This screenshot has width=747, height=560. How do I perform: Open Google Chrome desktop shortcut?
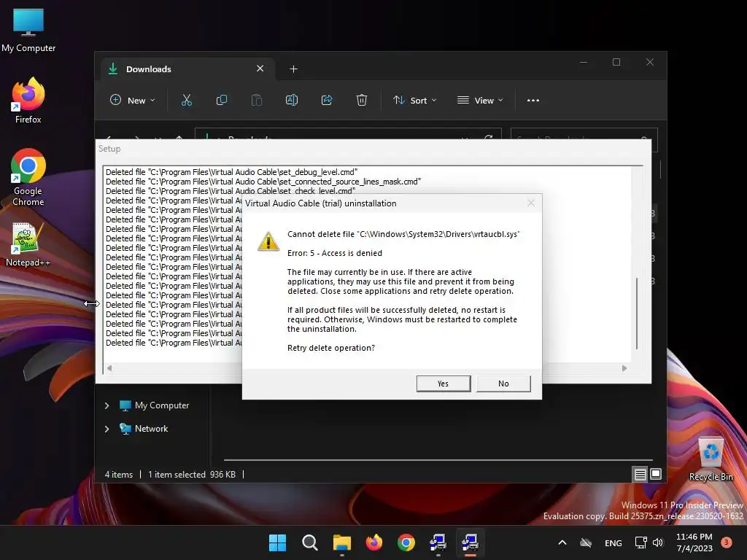(28, 177)
